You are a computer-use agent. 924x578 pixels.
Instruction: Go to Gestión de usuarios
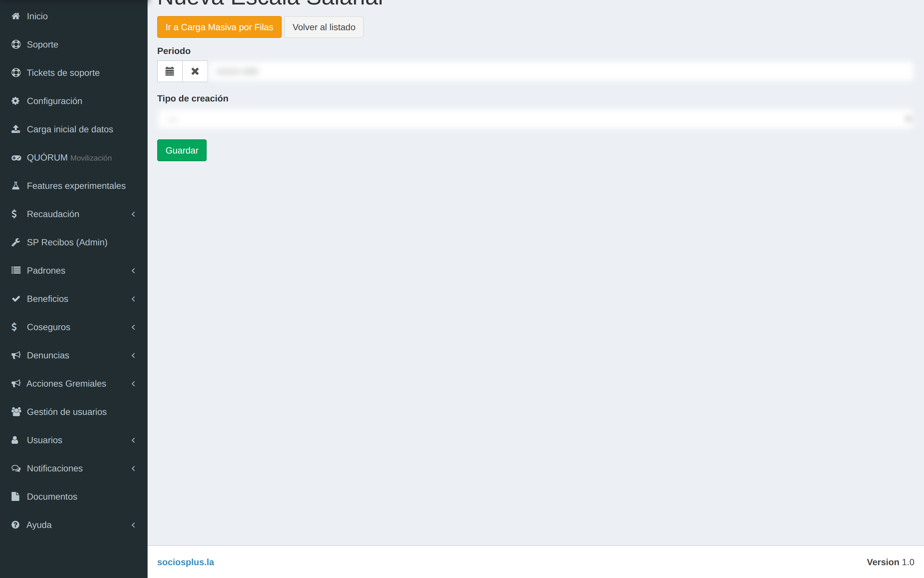coord(74,412)
